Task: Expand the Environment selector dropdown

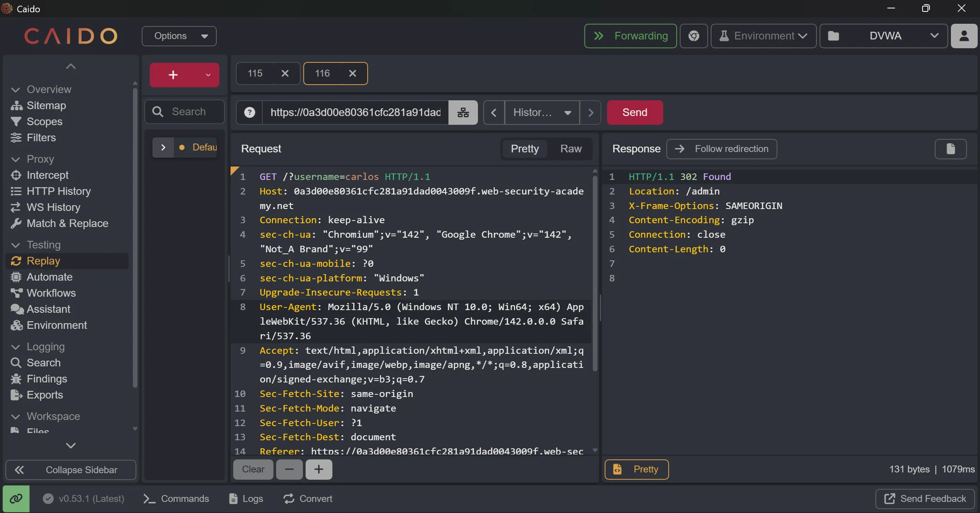Action: pos(764,36)
